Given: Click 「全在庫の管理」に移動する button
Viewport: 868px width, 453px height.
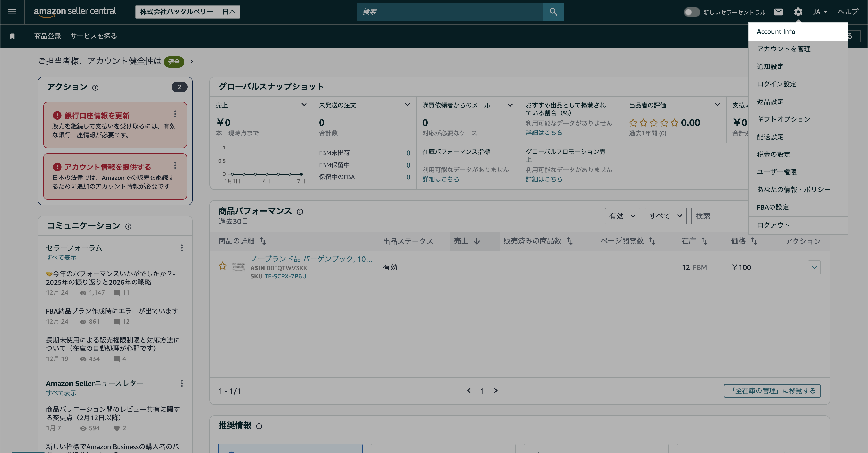Looking at the screenshot, I should [772, 391].
